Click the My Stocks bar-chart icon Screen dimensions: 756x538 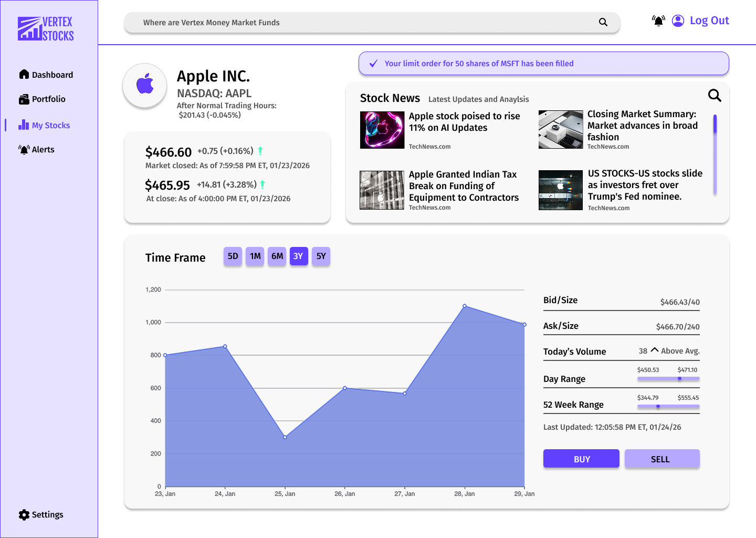[x=24, y=125]
